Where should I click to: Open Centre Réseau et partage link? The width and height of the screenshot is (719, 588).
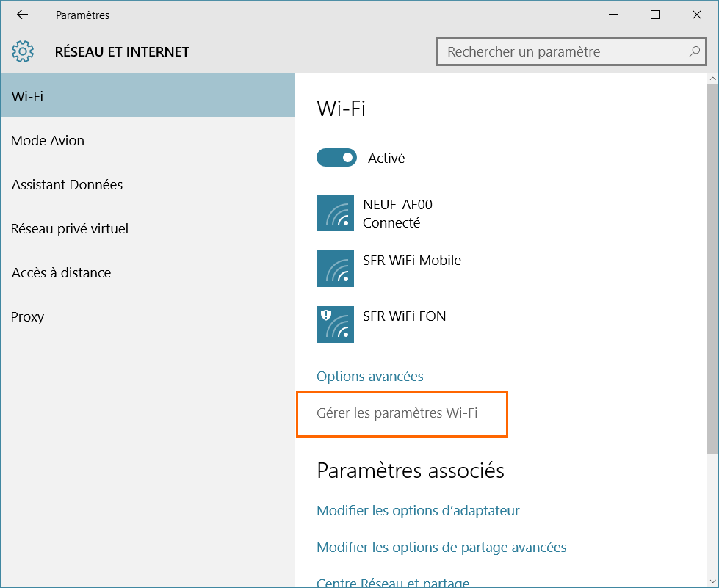(x=393, y=583)
